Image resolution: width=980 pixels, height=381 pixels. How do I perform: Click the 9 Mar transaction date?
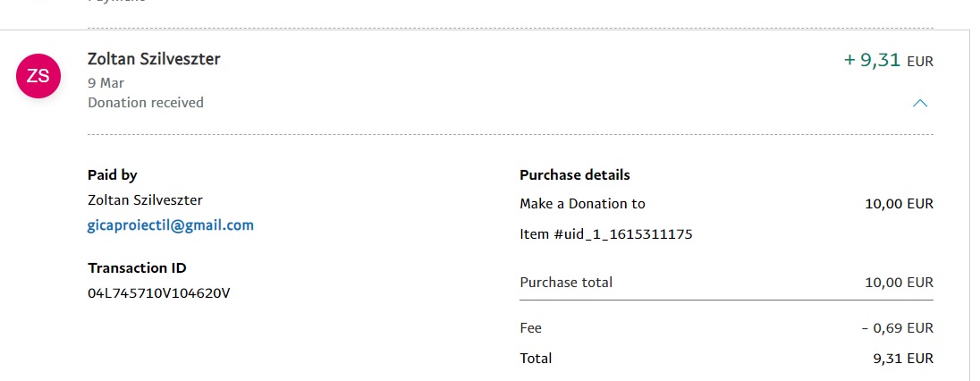click(106, 82)
